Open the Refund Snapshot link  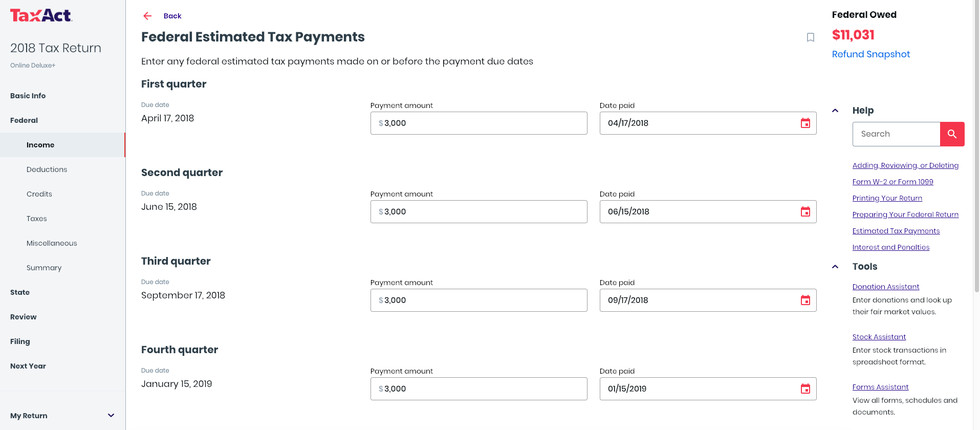click(870, 54)
